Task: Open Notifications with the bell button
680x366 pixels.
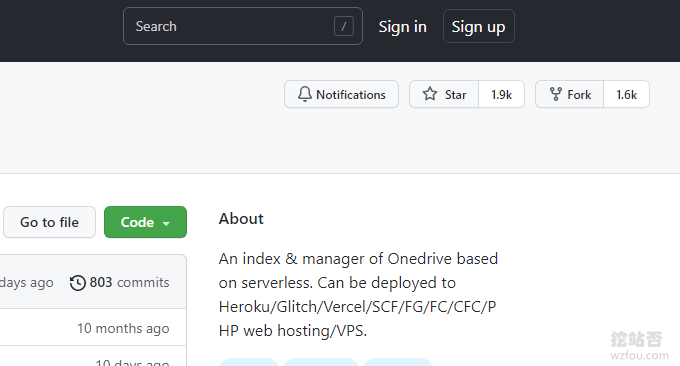Action: coord(341,94)
